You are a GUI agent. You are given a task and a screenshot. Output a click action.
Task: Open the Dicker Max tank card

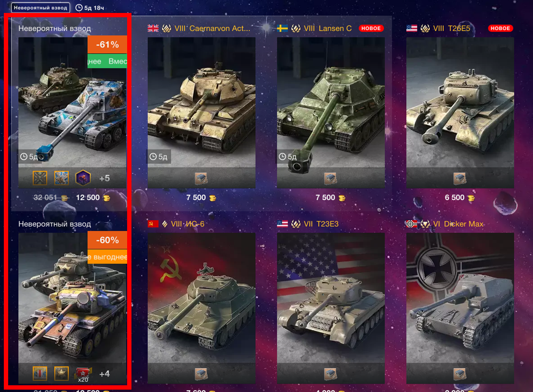click(x=460, y=308)
